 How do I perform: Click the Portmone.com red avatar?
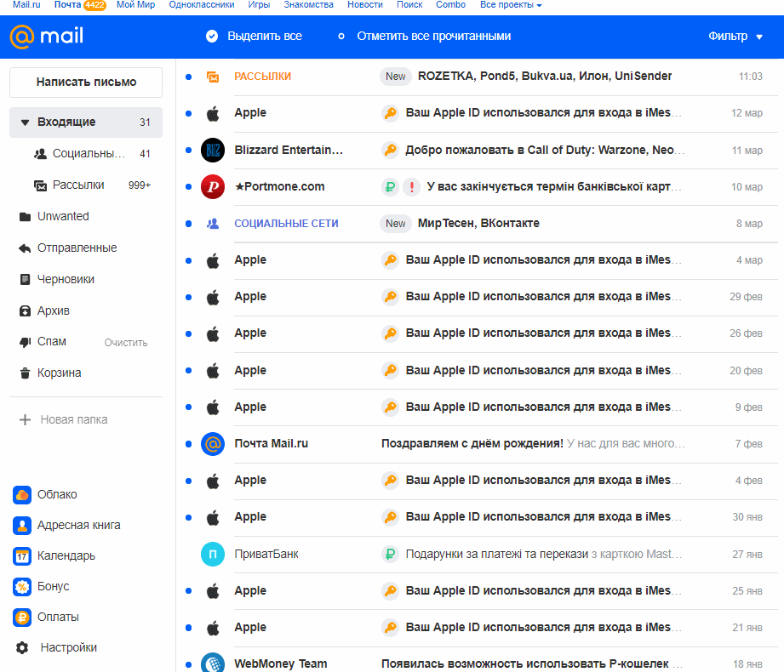click(213, 187)
